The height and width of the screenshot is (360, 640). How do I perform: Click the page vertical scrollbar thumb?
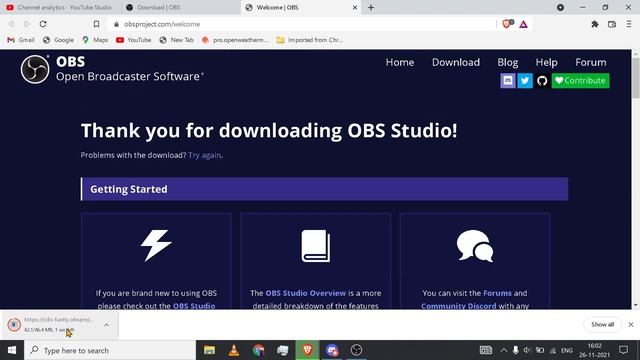636,78
